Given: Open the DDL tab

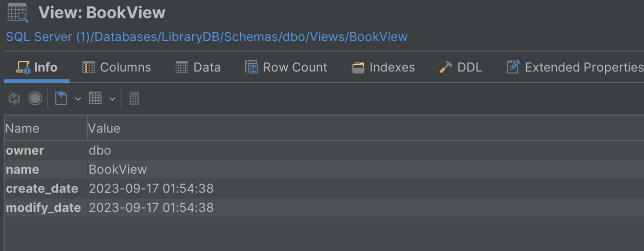Looking at the screenshot, I should [x=461, y=67].
